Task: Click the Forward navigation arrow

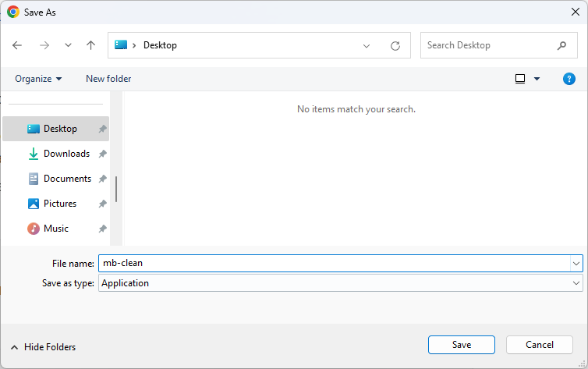Action: (44, 45)
